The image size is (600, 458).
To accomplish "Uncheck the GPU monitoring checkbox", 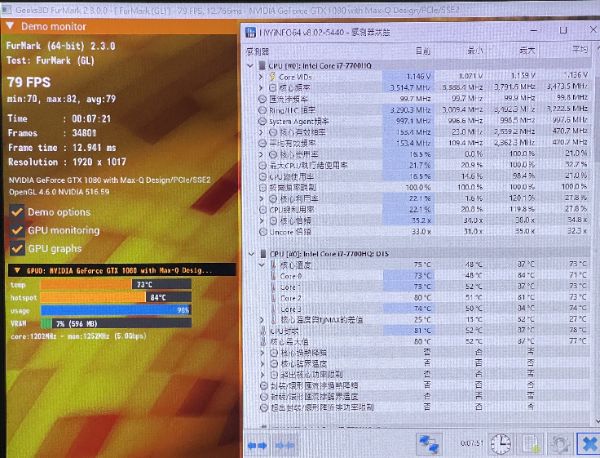I will point(16,230).
